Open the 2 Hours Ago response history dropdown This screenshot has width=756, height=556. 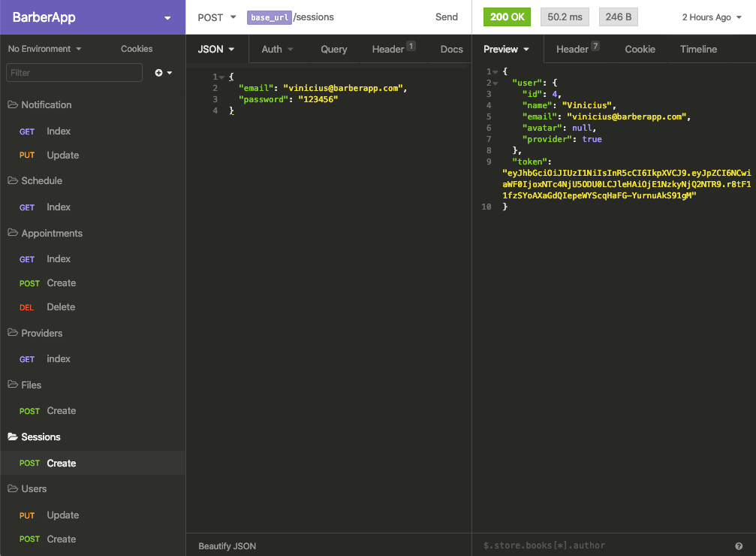coord(709,16)
